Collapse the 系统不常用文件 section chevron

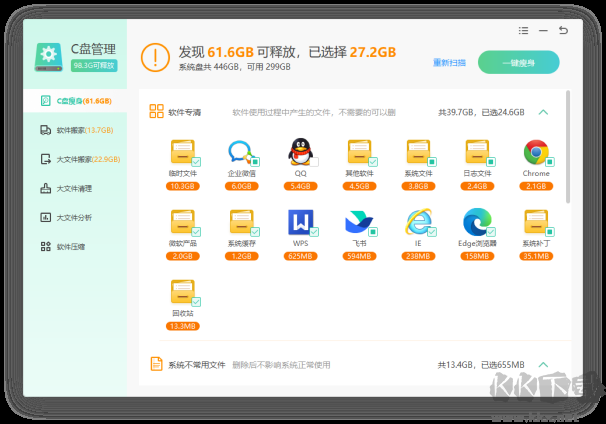[543, 364]
